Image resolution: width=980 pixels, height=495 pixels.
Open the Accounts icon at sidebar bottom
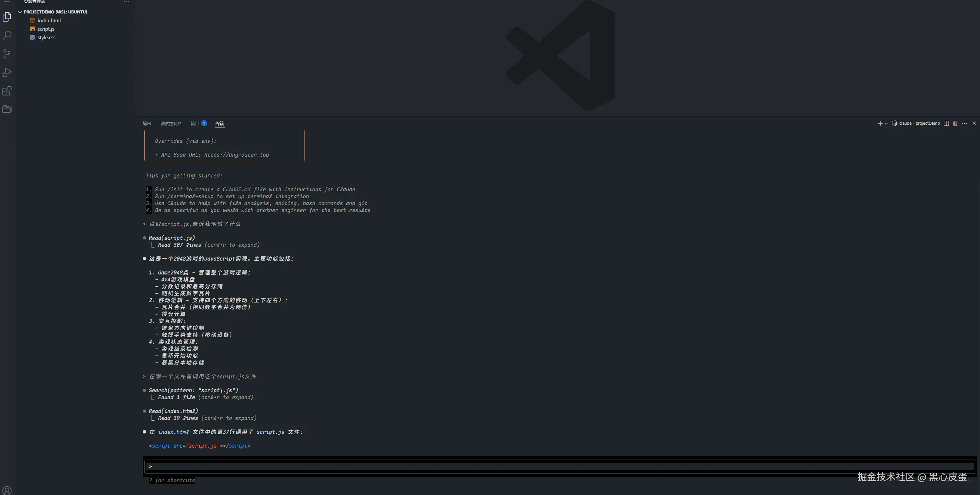[x=7, y=490]
